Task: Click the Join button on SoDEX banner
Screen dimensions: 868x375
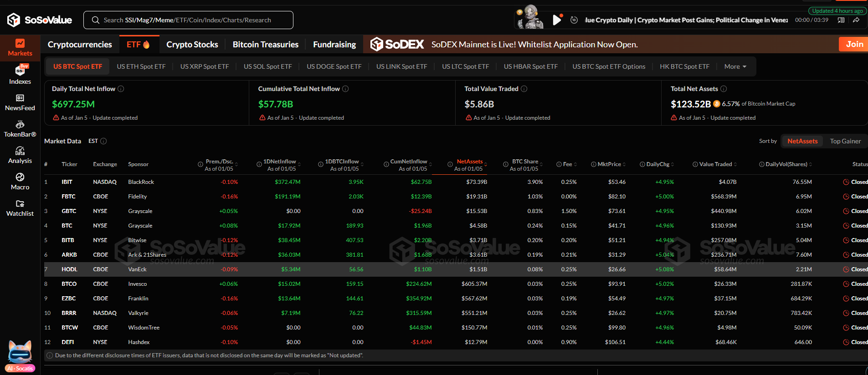Action: click(x=854, y=44)
